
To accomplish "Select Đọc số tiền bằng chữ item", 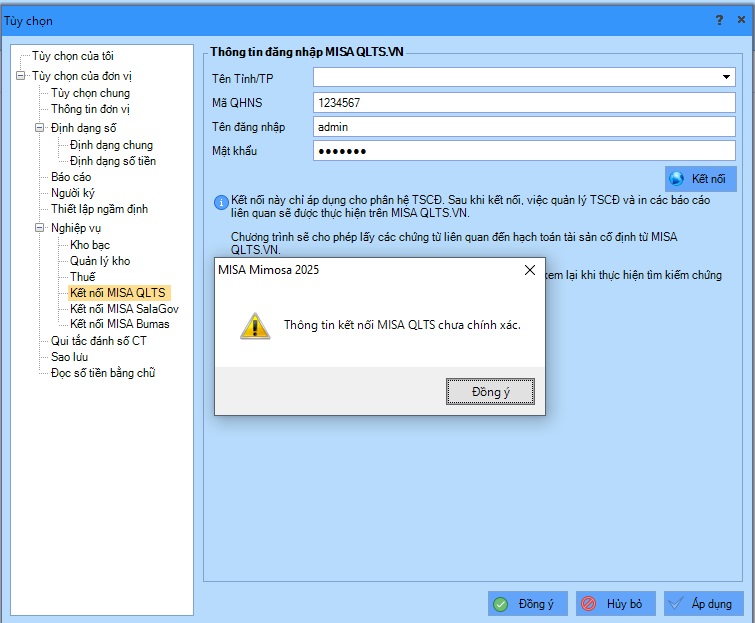I will (103, 373).
